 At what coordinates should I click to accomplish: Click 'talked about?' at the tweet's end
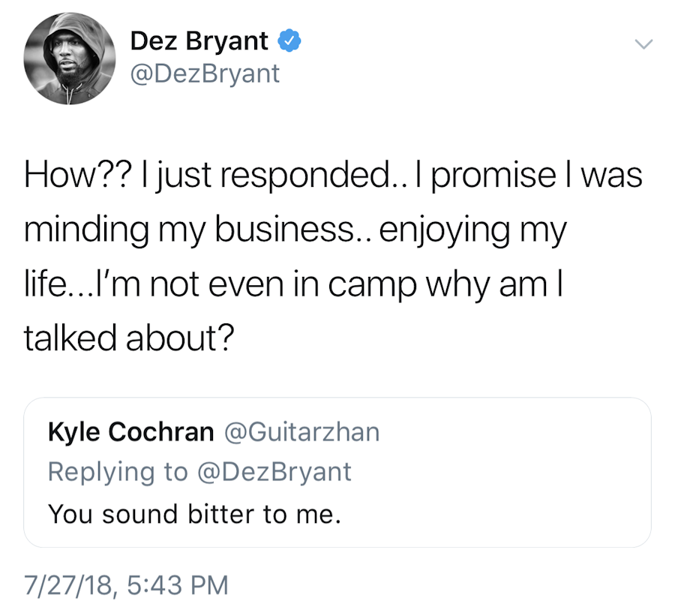point(129,338)
